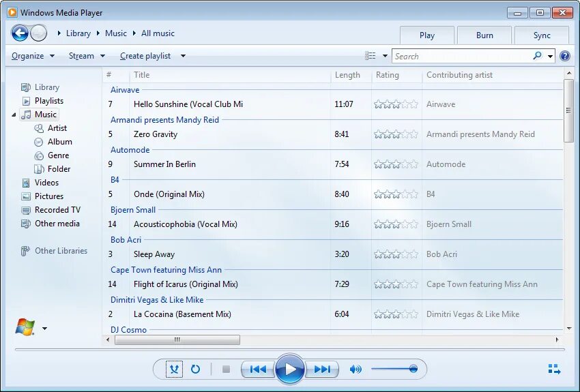Skip to previous track
Image resolution: width=580 pixels, height=392 pixels.
point(258,369)
